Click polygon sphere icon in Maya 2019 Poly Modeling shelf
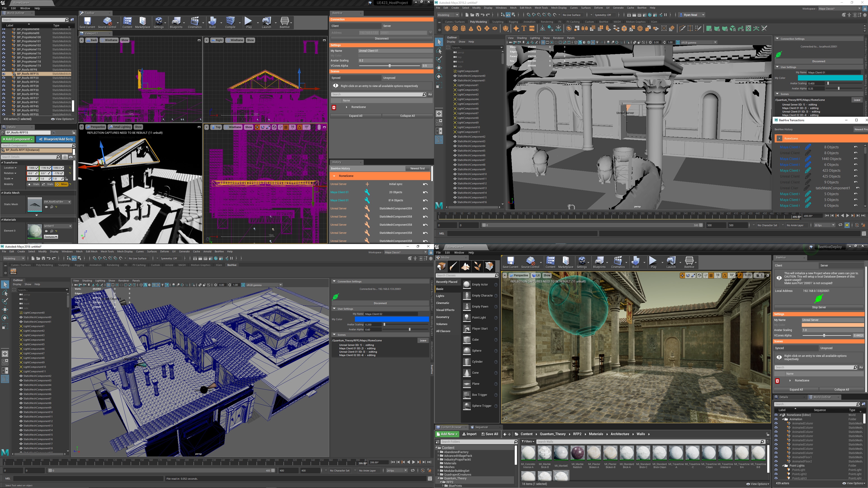This screenshot has width=868, height=488. point(448,29)
